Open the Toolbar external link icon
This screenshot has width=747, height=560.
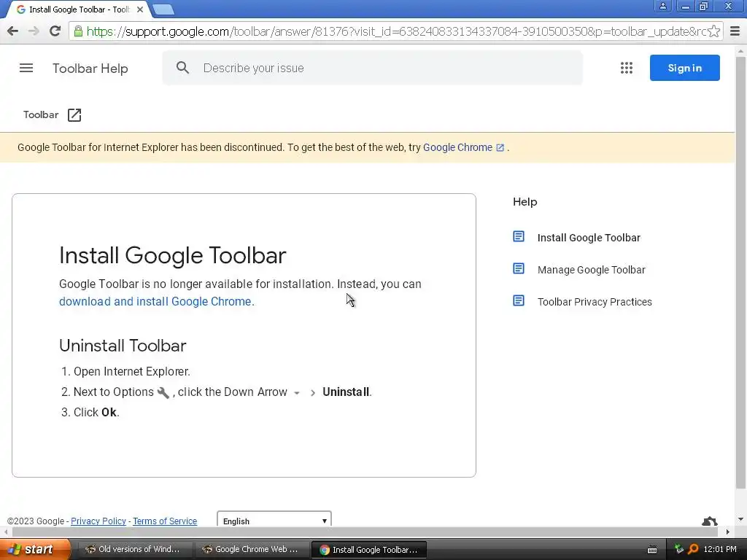click(x=74, y=114)
